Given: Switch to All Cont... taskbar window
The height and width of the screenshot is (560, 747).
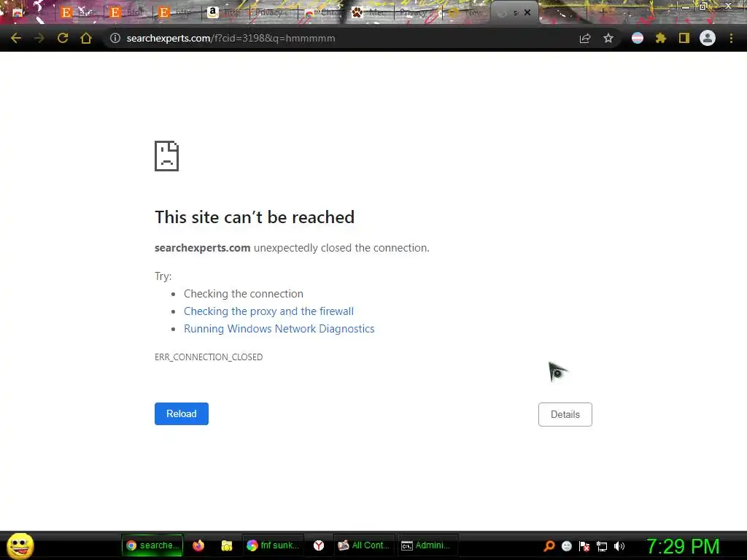Looking at the screenshot, I should [364, 545].
